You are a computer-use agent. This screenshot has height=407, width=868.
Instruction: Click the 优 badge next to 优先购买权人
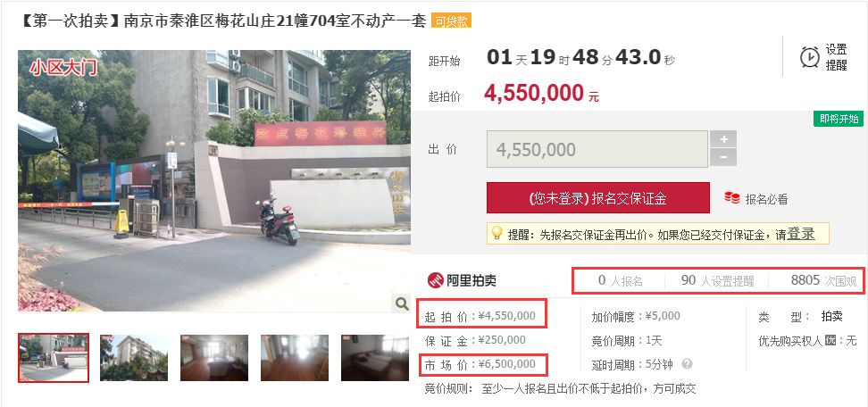point(830,341)
